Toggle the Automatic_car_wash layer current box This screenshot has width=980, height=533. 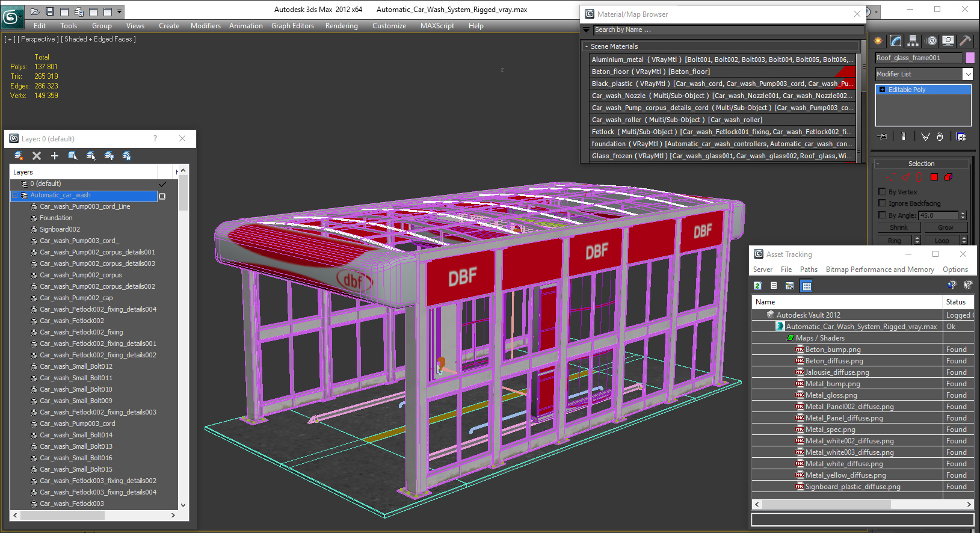[162, 196]
